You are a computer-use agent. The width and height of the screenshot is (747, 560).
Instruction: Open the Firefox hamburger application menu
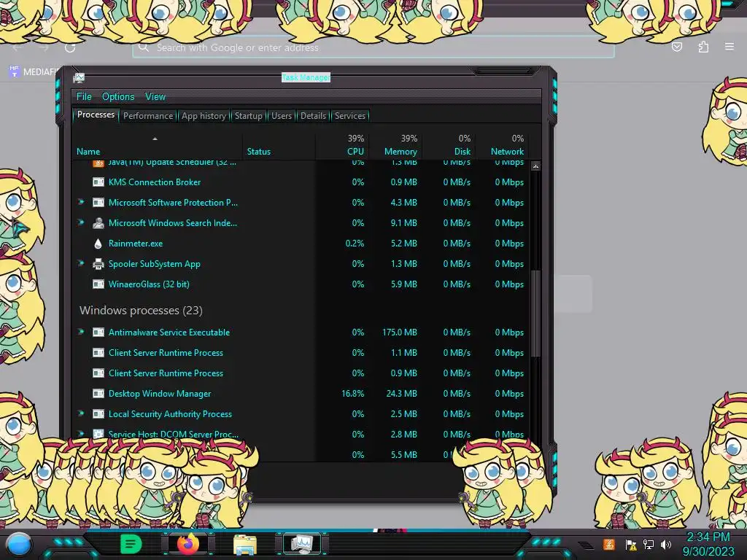tap(729, 47)
